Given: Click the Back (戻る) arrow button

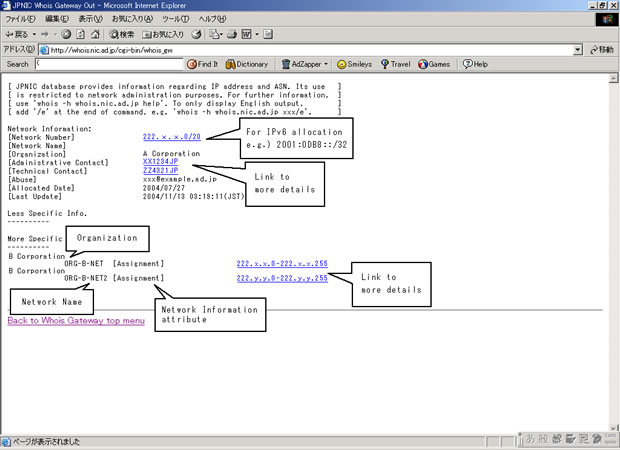Looking at the screenshot, I should (16, 34).
